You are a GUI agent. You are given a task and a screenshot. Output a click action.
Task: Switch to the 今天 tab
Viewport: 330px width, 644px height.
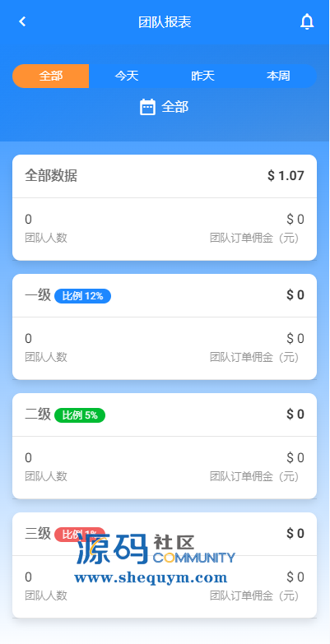[127, 76]
